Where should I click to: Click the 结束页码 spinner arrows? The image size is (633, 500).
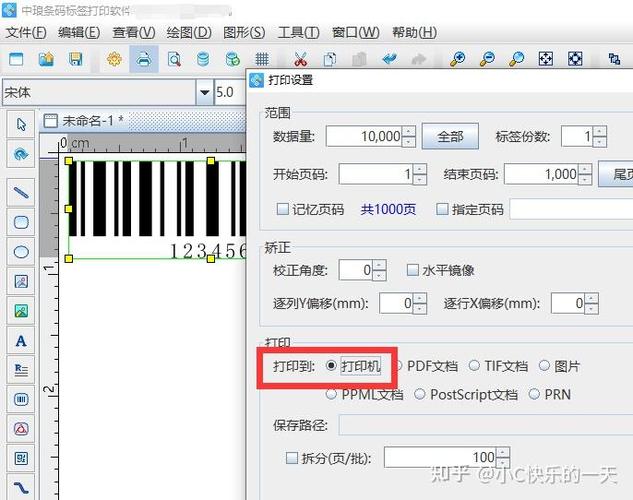click(585, 174)
